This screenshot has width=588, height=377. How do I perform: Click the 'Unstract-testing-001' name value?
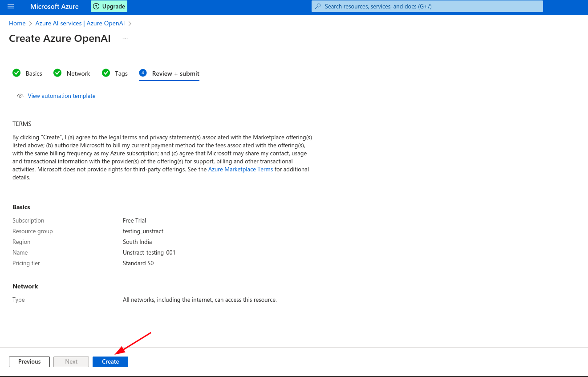coord(149,252)
